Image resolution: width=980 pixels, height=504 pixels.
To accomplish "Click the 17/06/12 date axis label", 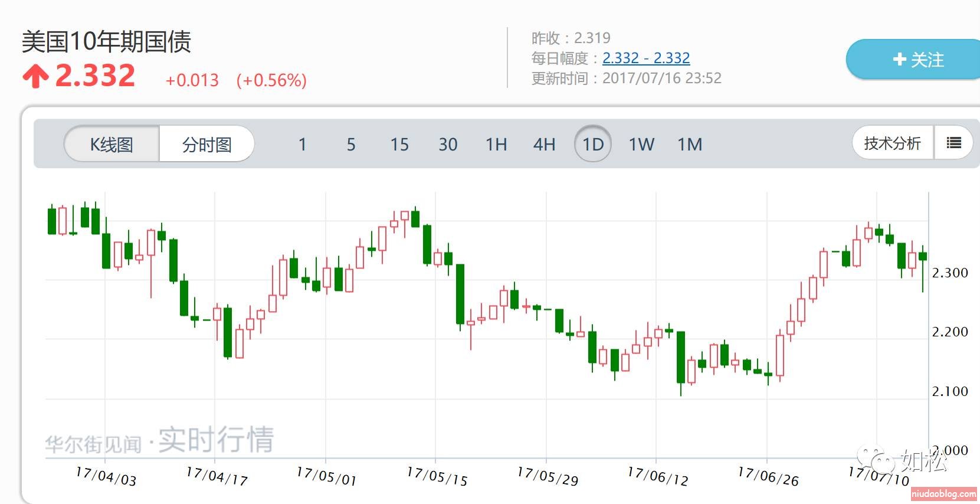I will click(658, 476).
